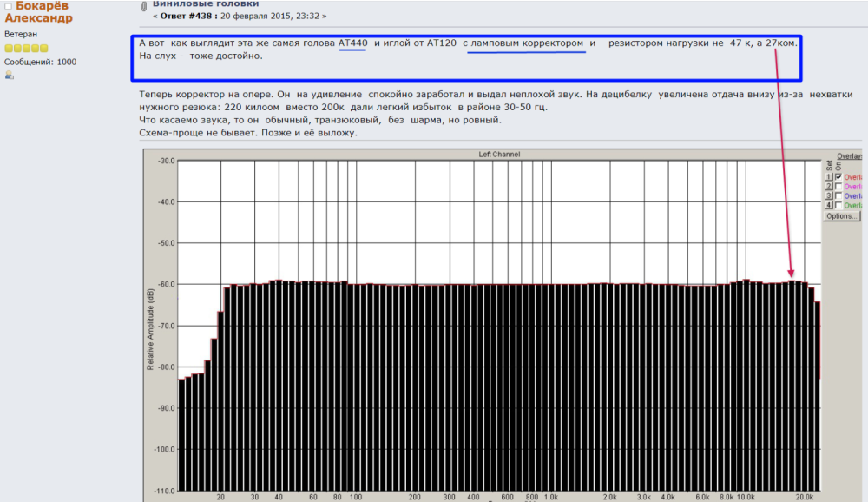Viewport: 868px width, 502px height.
Task: Enable the Overlay 4 On checkbox
Action: coord(838,205)
